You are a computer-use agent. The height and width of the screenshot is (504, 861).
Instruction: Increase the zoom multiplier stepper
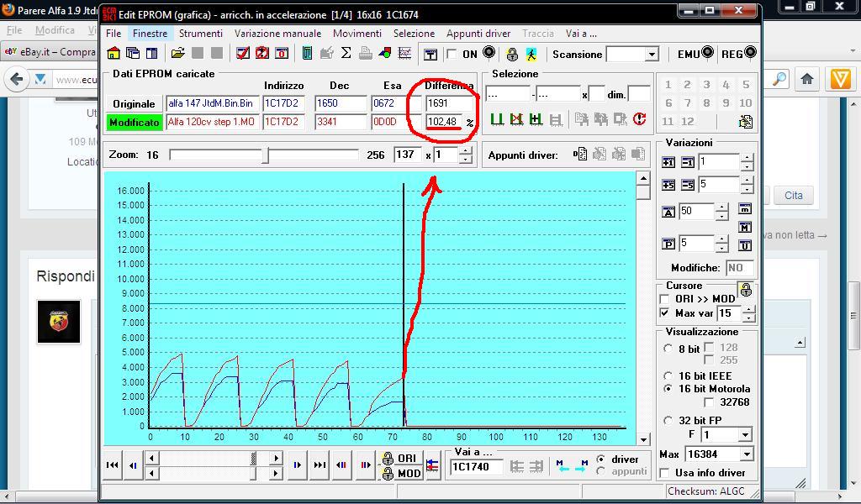466,151
